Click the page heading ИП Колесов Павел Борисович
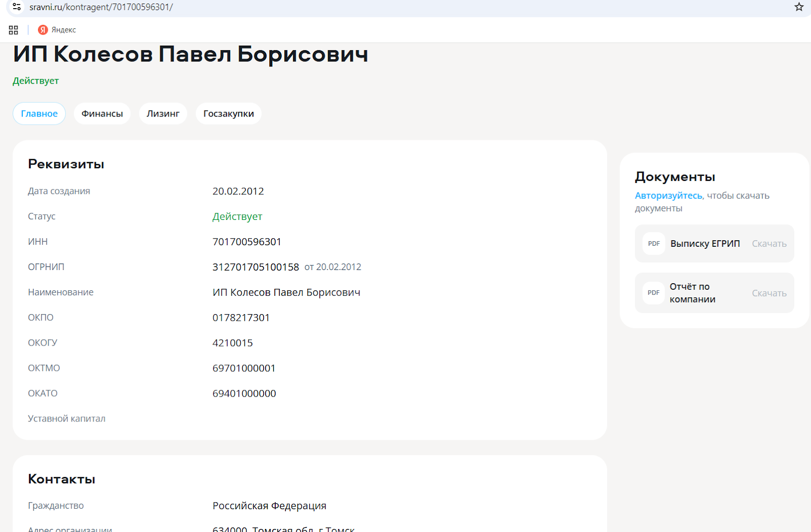The width and height of the screenshot is (811, 532). 191,54
